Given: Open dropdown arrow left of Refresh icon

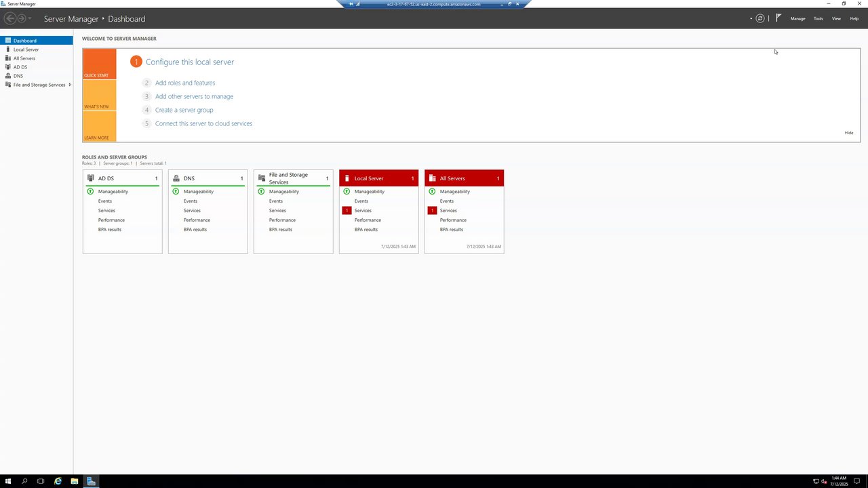Looking at the screenshot, I should (751, 19).
